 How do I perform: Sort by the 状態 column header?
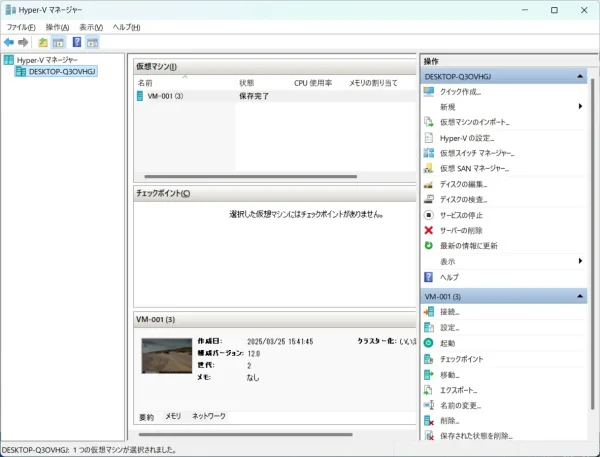(x=246, y=83)
